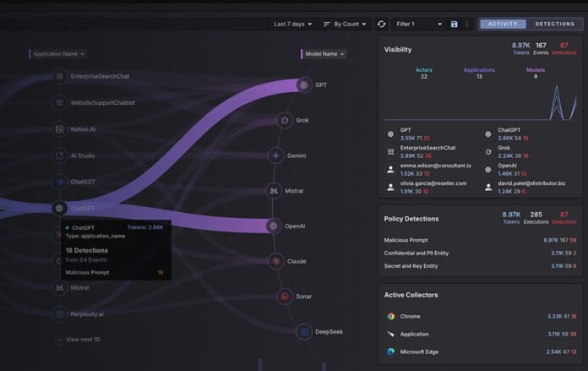Click the user icon beside david.patel@distributor.biz

pos(488,187)
